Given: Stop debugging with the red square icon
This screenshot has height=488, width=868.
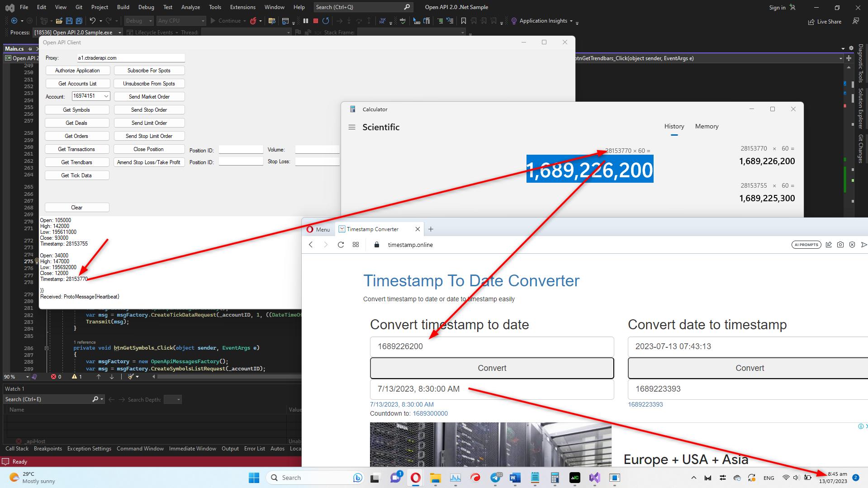Looking at the screenshot, I should (x=316, y=21).
